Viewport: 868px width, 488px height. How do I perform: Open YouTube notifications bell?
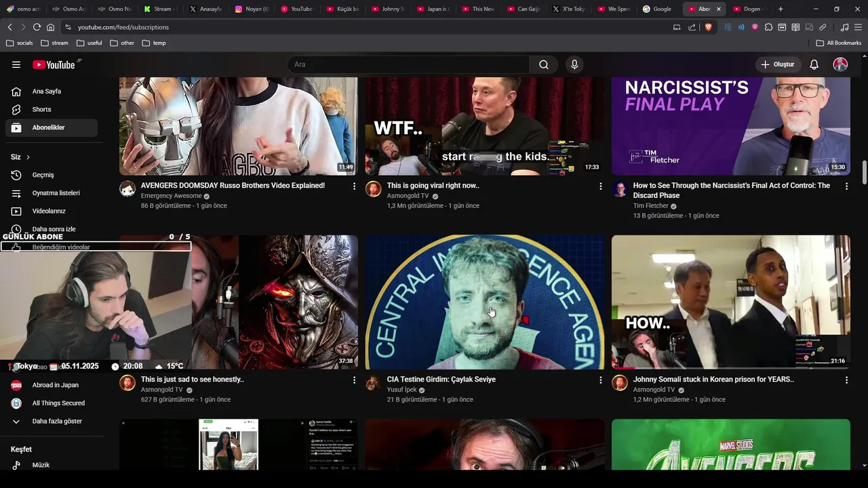click(x=814, y=64)
